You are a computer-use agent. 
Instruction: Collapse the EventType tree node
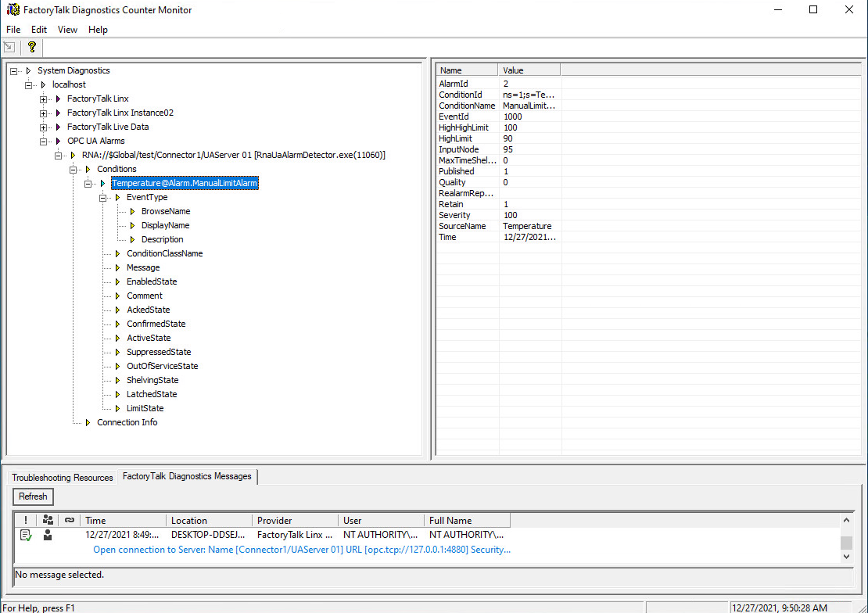click(103, 197)
